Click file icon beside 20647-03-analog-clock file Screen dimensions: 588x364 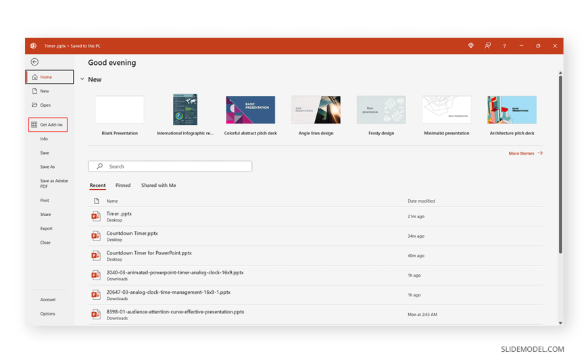tap(96, 294)
